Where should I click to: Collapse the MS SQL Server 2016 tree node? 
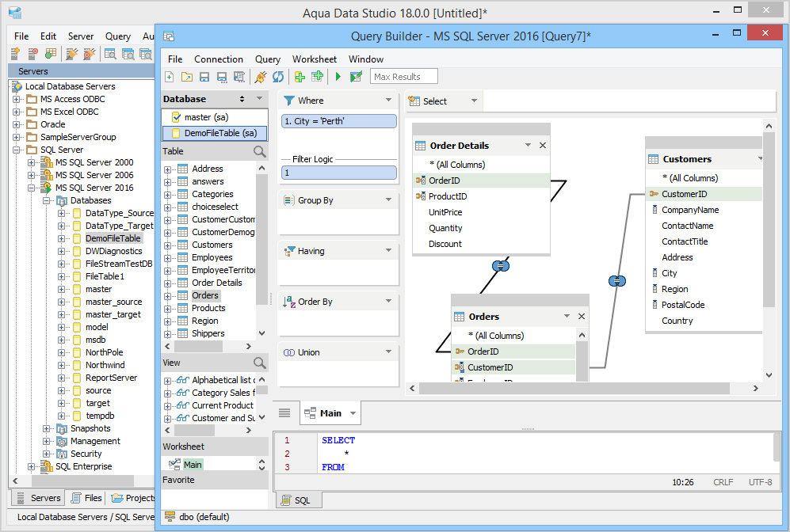(31, 188)
